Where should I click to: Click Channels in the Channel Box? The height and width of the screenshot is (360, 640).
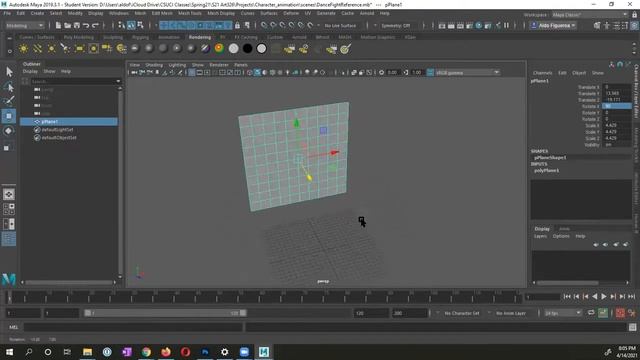(542, 73)
